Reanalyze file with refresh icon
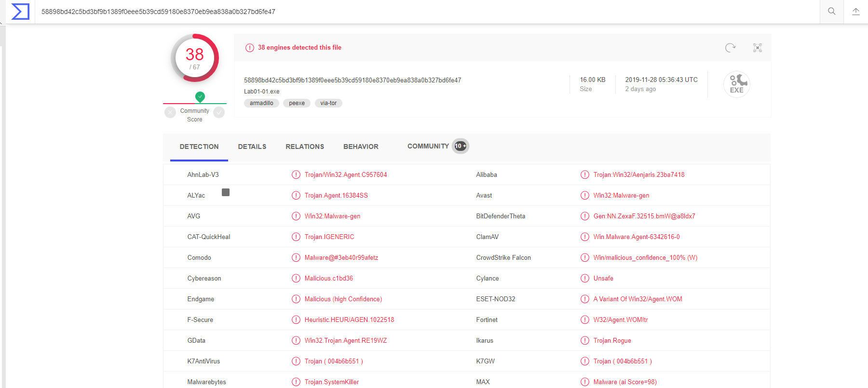868x388 pixels. pyautogui.click(x=731, y=48)
